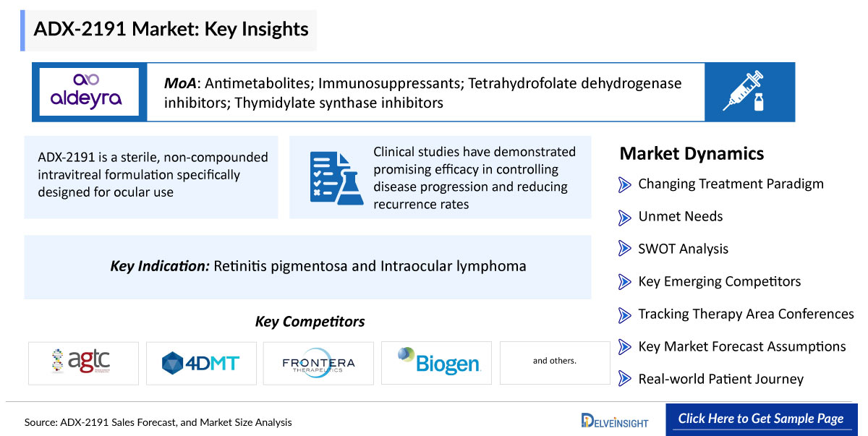Image resolution: width=868 pixels, height=436 pixels.
Task: Select the Frontera Therapeutics logo
Action: tap(318, 363)
